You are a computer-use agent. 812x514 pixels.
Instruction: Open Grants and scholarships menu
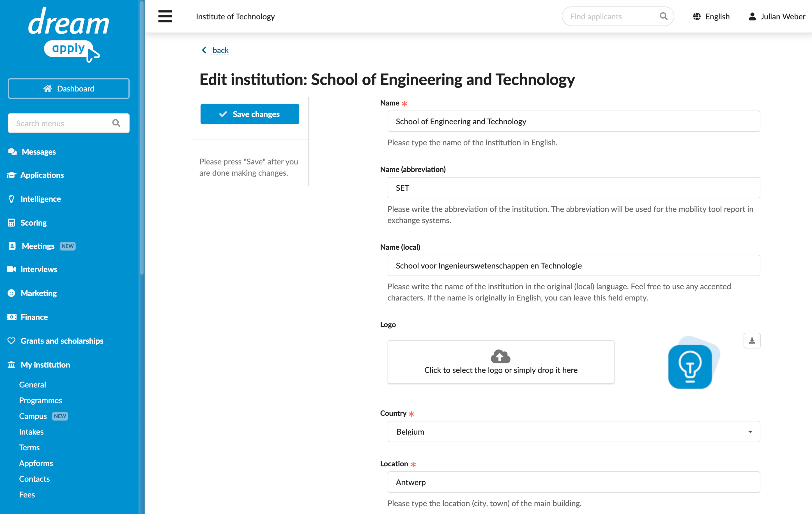click(62, 341)
